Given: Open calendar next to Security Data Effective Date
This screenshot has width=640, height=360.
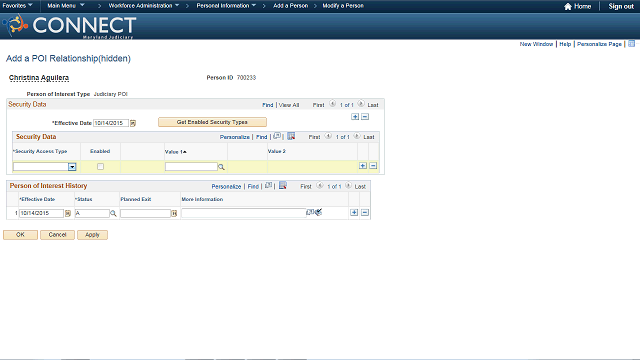Looking at the screenshot, I should (x=133, y=123).
